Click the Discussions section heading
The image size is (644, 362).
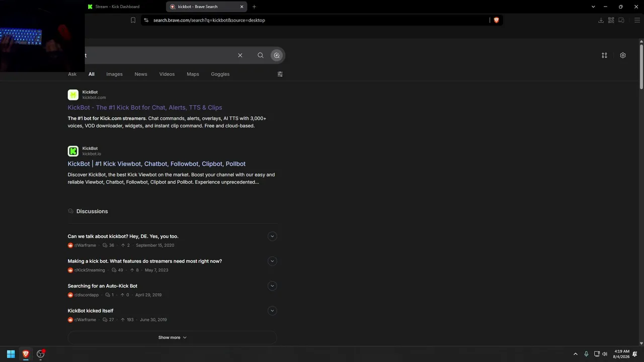pyautogui.click(x=92, y=211)
